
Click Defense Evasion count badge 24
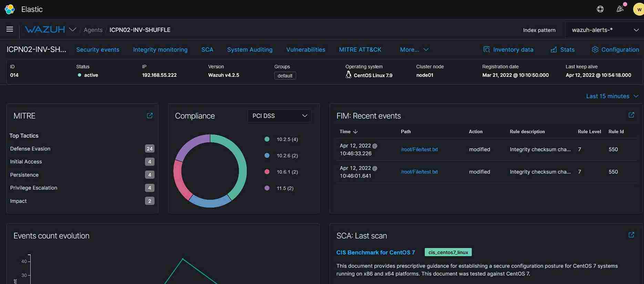(150, 149)
